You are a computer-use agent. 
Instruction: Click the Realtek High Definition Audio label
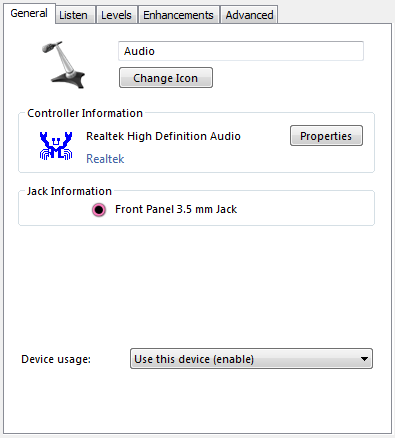tap(163, 136)
